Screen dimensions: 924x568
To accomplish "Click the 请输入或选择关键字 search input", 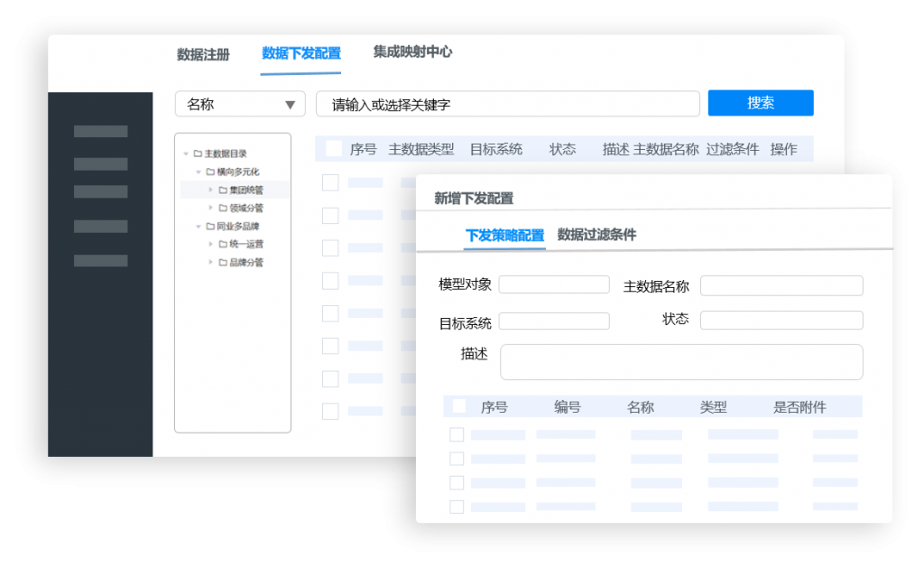I will (508, 104).
